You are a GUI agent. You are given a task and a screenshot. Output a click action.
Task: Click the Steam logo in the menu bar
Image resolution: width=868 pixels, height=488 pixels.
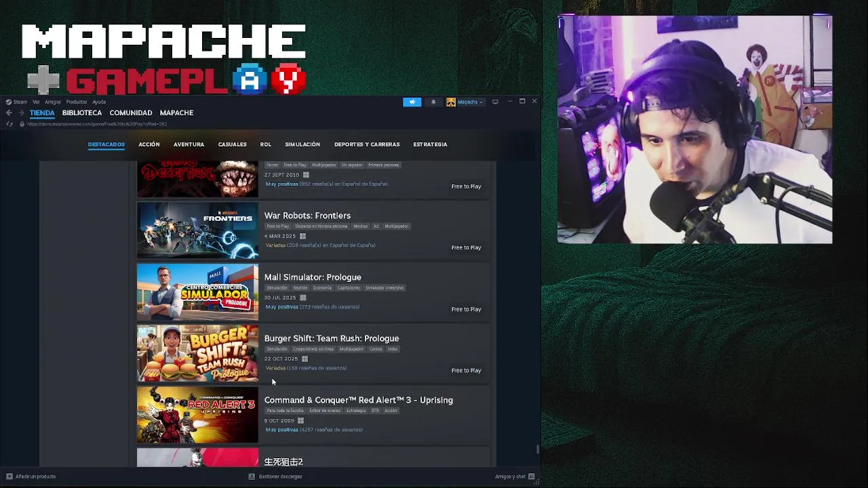(x=9, y=102)
